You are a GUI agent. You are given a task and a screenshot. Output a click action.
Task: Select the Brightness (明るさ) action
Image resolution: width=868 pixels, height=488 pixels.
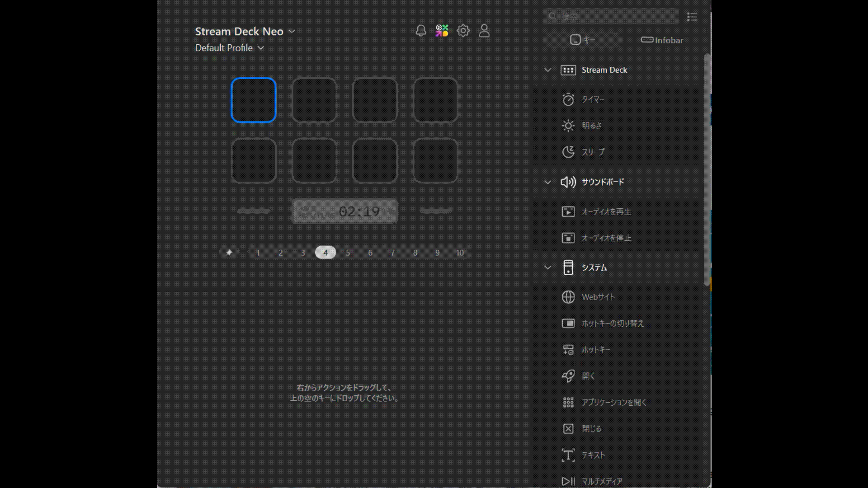[x=591, y=126]
